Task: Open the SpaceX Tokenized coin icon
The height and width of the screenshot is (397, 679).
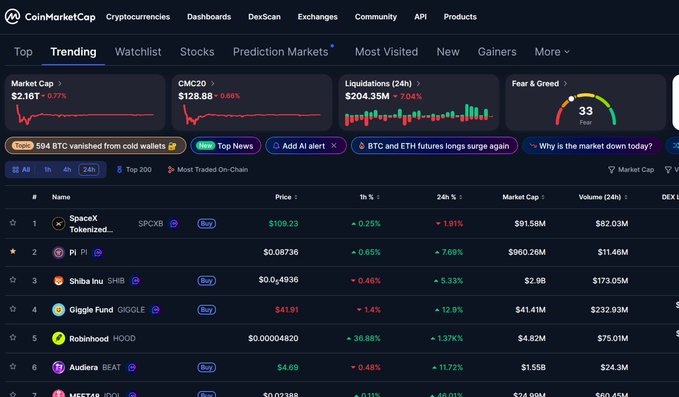Action: tap(58, 223)
